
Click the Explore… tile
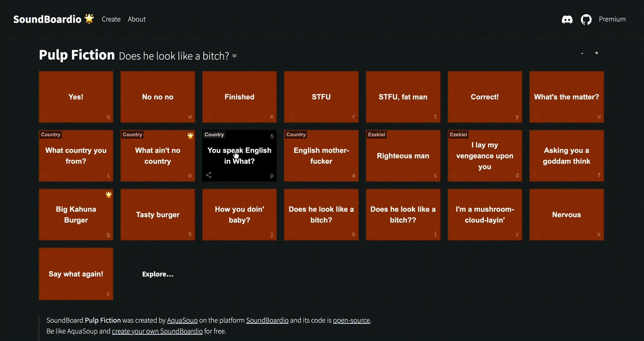(x=158, y=274)
